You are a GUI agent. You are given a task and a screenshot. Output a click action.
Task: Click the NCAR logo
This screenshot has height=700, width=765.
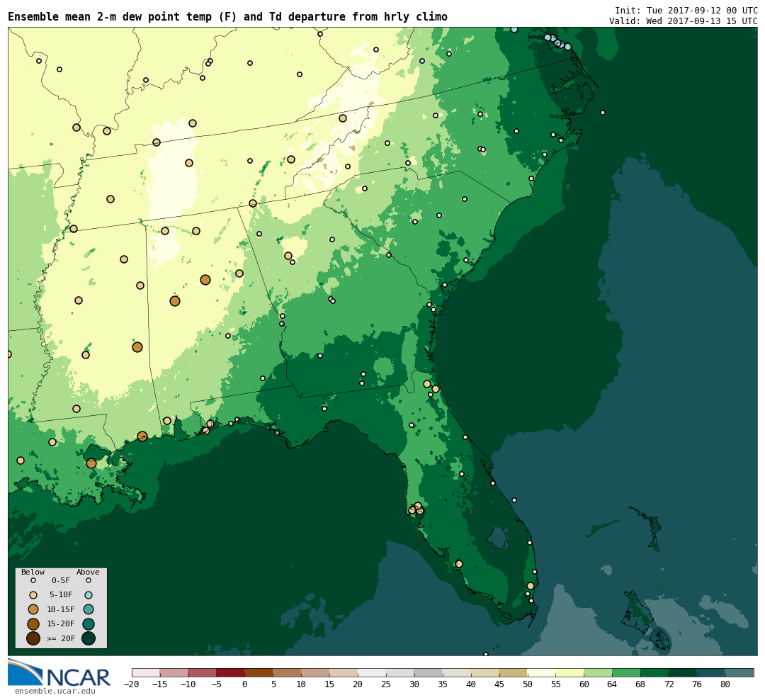click(59, 673)
